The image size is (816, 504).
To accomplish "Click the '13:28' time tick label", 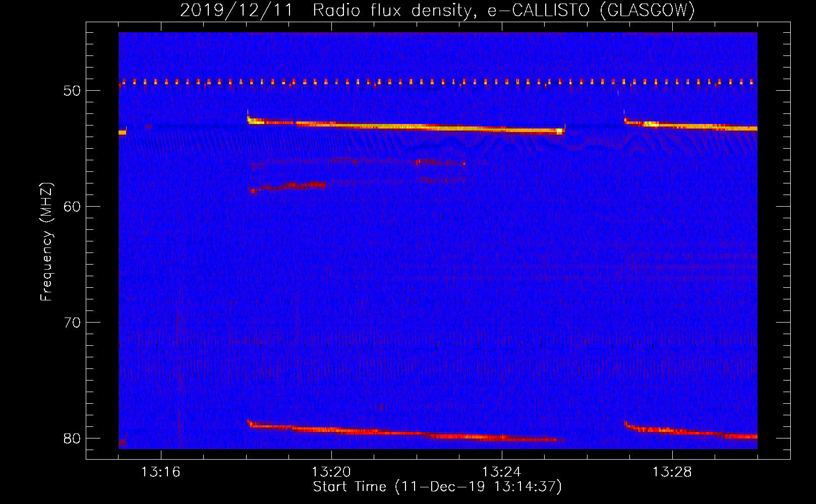I will tap(672, 472).
